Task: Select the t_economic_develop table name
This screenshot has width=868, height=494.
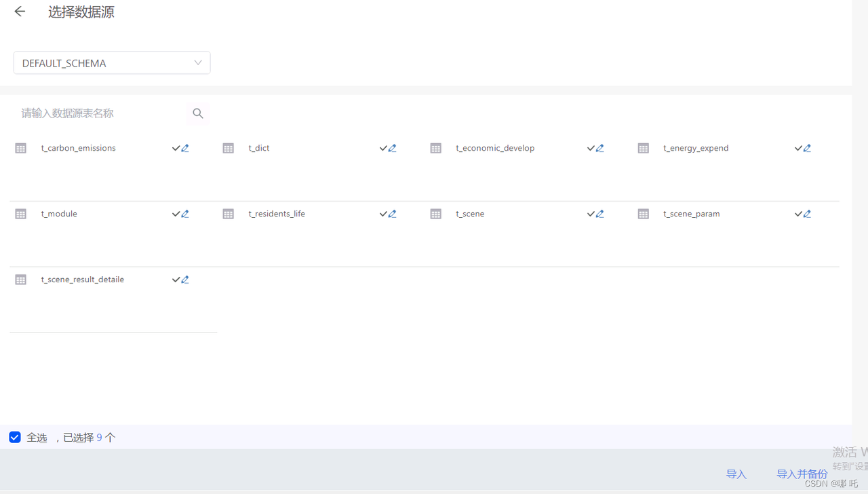Action: [x=495, y=148]
